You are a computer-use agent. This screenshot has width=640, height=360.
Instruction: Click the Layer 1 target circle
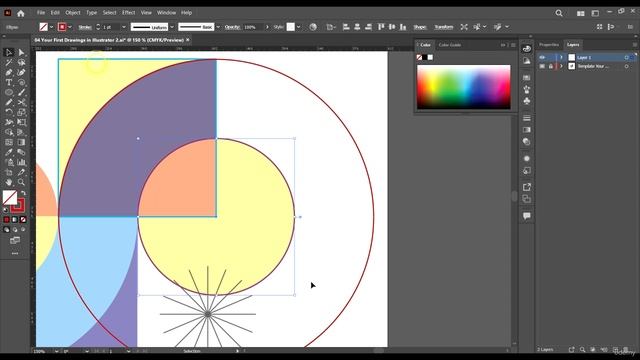click(627, 58)
